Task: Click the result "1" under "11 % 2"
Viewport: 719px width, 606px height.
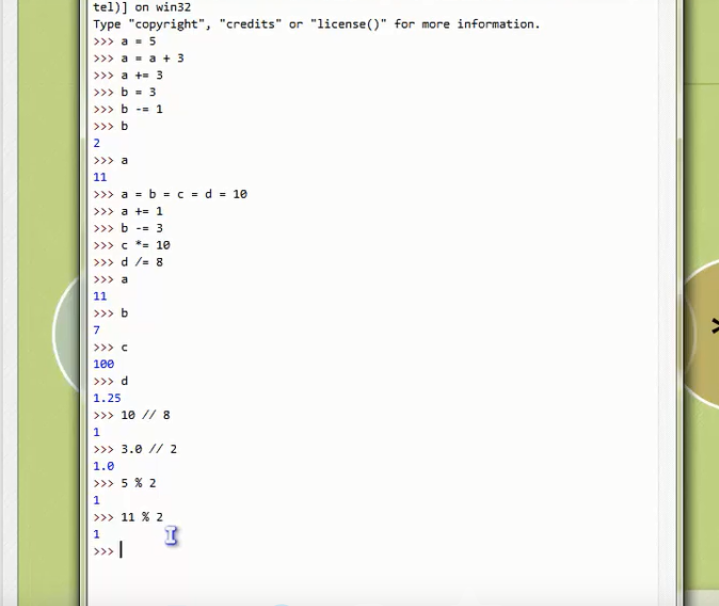Action: point(97,534)
